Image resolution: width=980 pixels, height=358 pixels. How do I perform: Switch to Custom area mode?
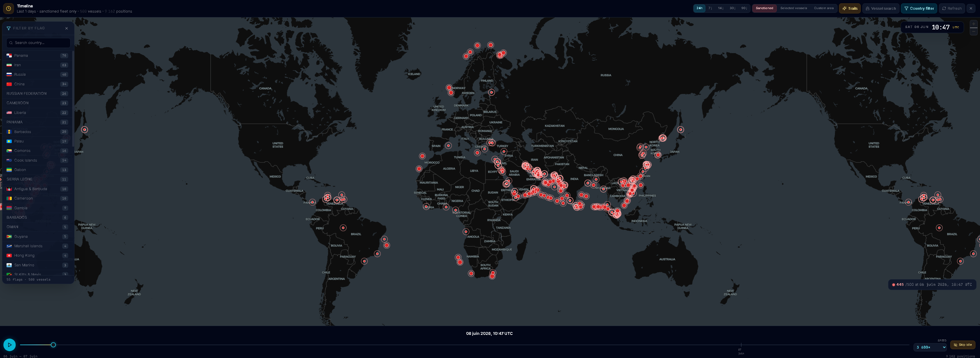pyautogui.click(x=824, y=8)
